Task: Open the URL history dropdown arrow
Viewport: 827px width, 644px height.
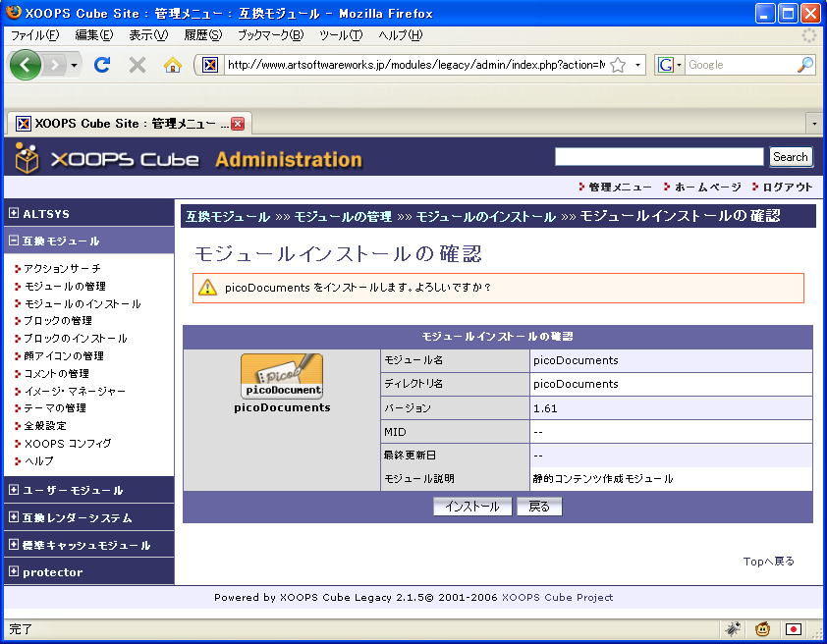Action: click(637, 66)
